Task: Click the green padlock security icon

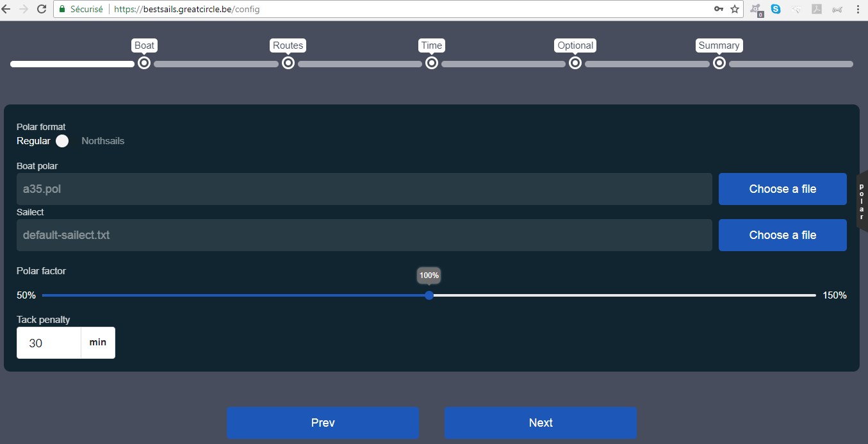Action: click(62, 10)
